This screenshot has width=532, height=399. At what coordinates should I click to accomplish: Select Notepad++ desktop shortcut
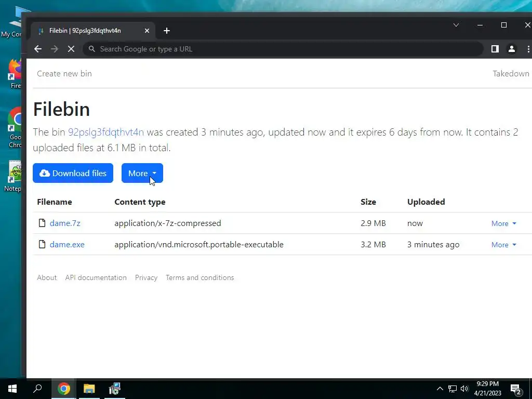(x=14, y=176)
